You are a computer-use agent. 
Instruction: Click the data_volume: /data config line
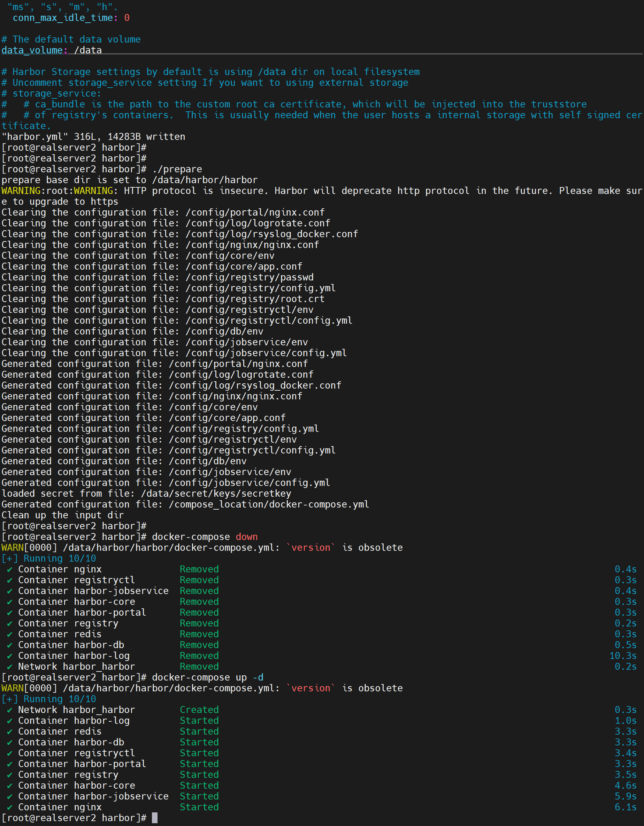pos(51,50)
